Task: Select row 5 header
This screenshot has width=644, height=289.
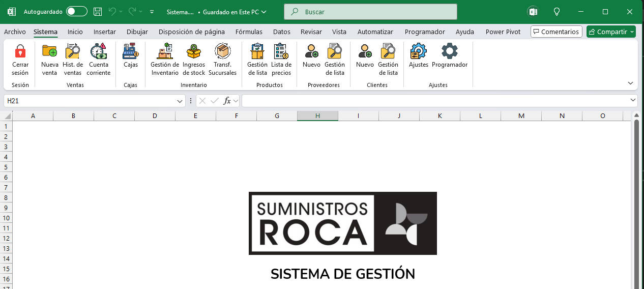Action: coord(6,167)
